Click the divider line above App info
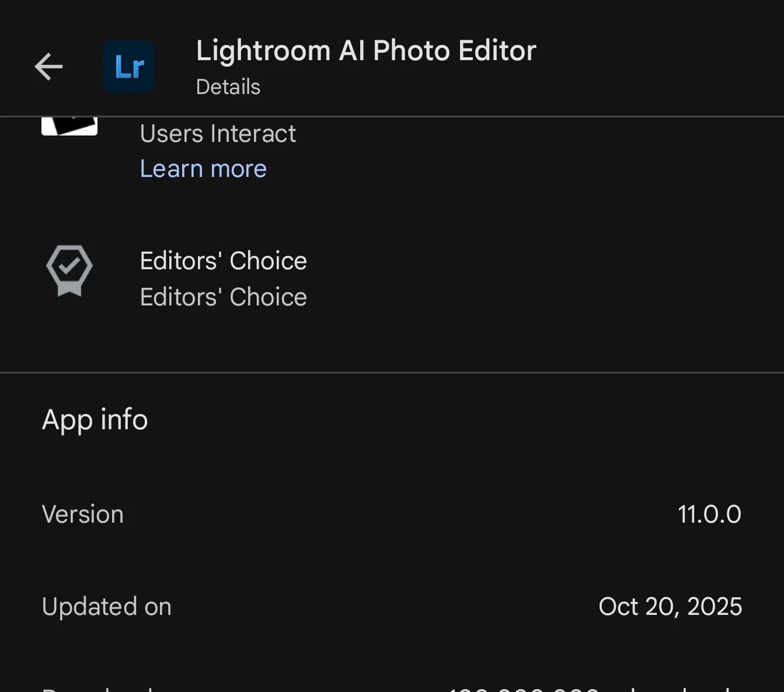The height and width of the screenshot is (692, 784). tap(392, 372)
